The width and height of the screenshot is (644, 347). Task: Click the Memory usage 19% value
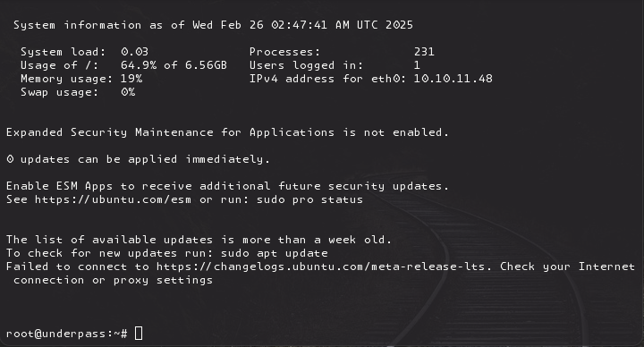(x=131, y=79)
